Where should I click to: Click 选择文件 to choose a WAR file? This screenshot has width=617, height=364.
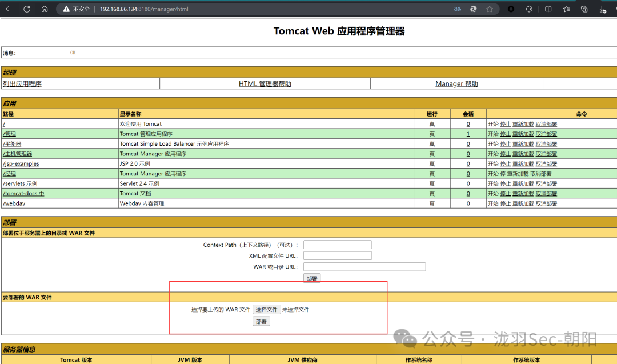(266, 310)
